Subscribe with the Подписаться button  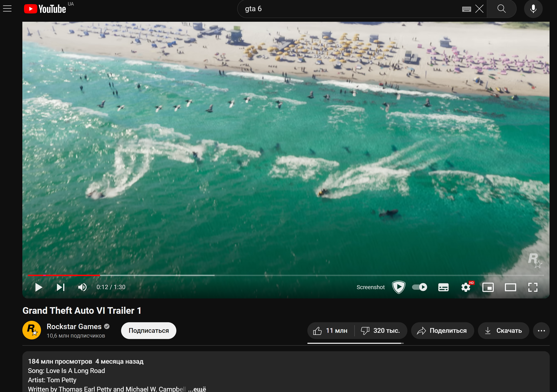coord(148,330)
